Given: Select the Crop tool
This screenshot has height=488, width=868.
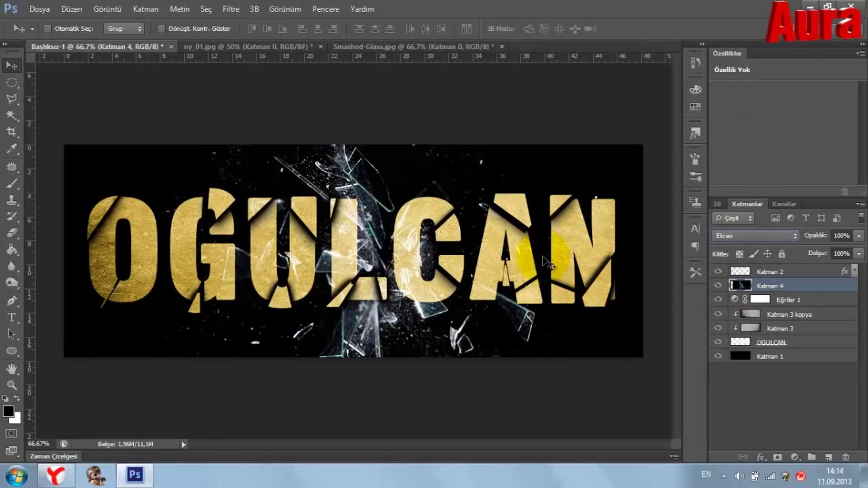Looking at the screenshot, I should (12, 131).
